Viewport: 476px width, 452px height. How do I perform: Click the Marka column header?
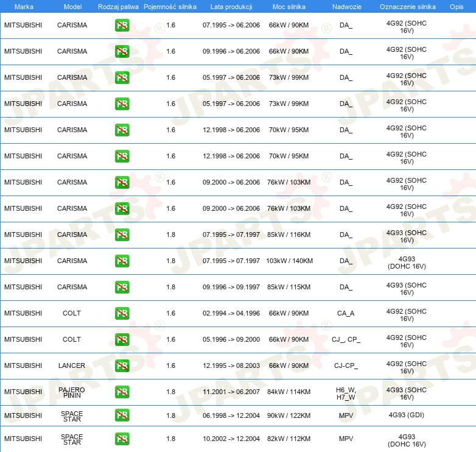(24, 7)
